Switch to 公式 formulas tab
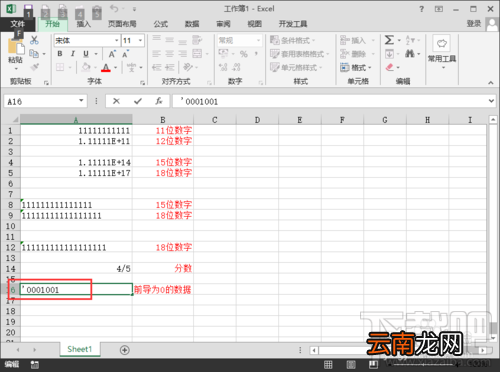500x372 pixels. click(x=161, y=24)
